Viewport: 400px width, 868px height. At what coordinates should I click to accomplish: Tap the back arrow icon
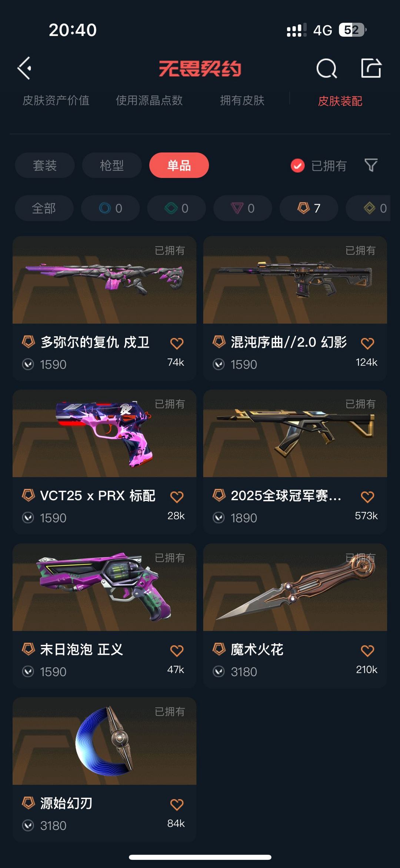tap(24, 68)
